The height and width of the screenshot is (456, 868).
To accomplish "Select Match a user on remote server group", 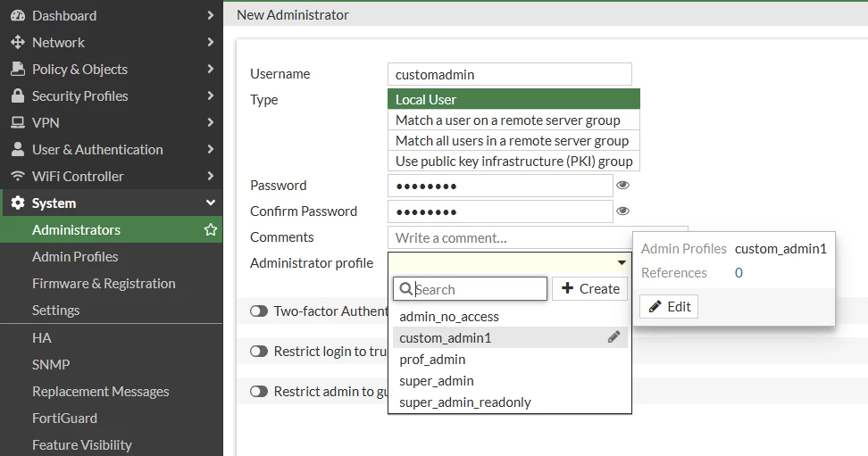I will 513,120.
